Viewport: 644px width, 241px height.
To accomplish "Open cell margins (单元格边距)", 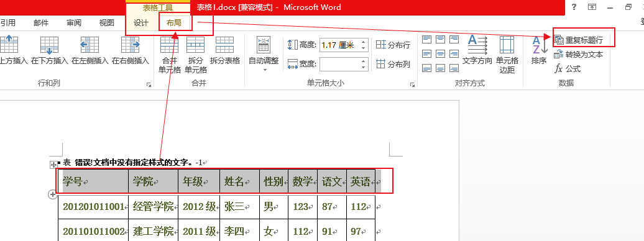I will pyautogui.click(x=507, y=55).
